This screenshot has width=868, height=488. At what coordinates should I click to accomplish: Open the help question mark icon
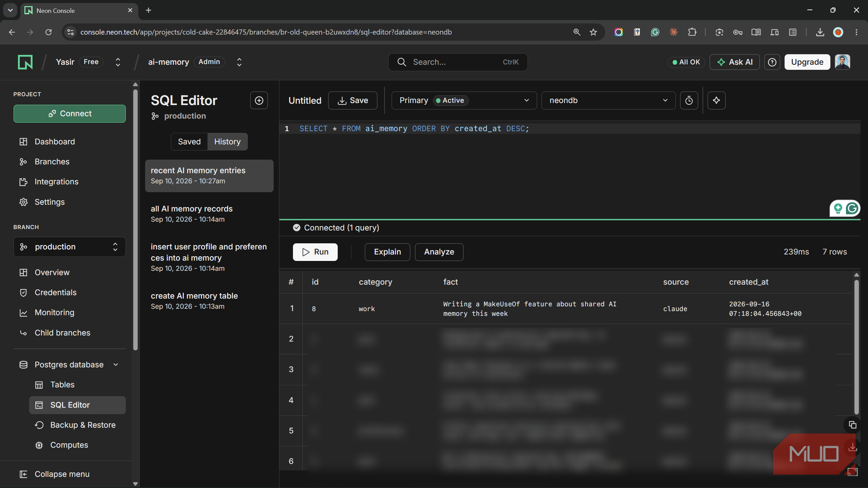772,62
